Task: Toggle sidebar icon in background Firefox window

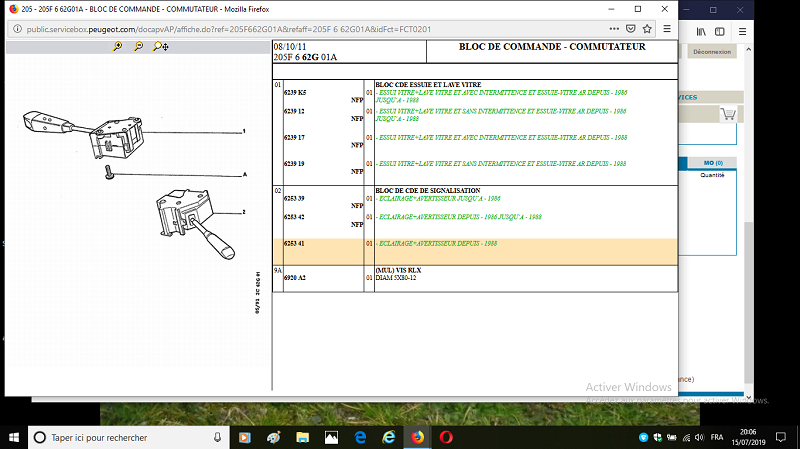Action: (x=720, y=32)
